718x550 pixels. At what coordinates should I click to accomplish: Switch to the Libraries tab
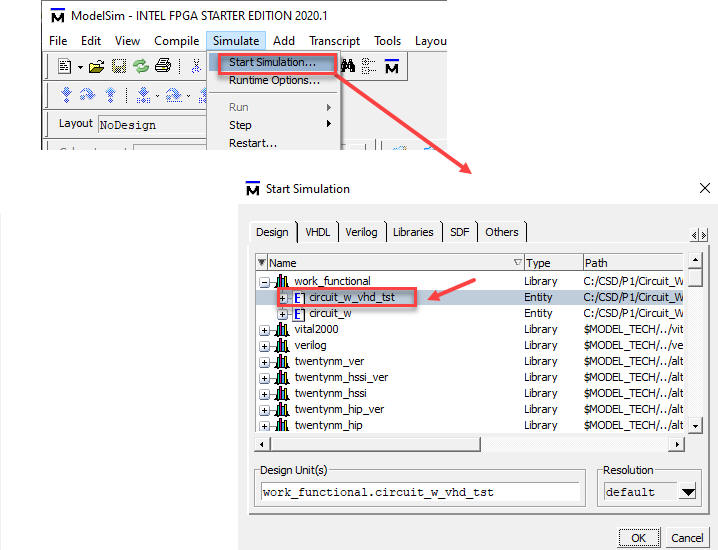[x=413, y=232]
